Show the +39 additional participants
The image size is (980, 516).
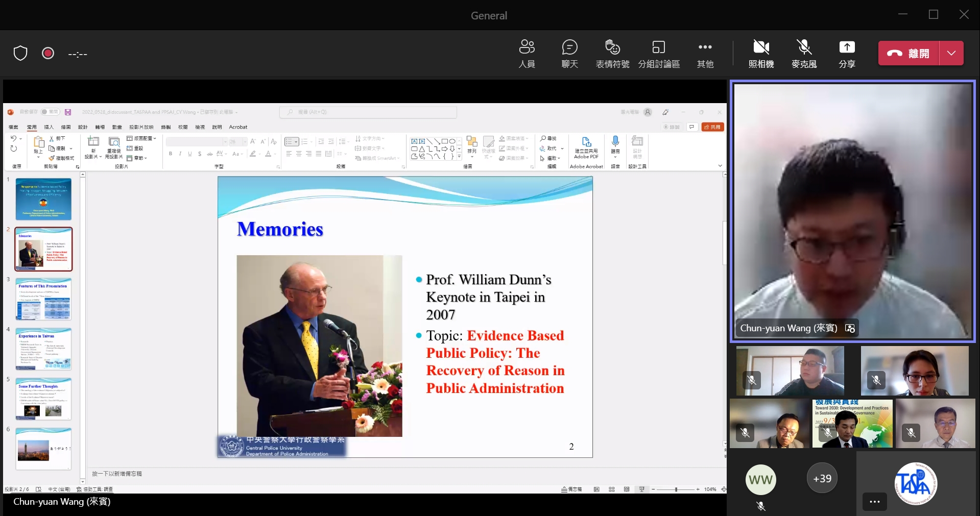822,479
